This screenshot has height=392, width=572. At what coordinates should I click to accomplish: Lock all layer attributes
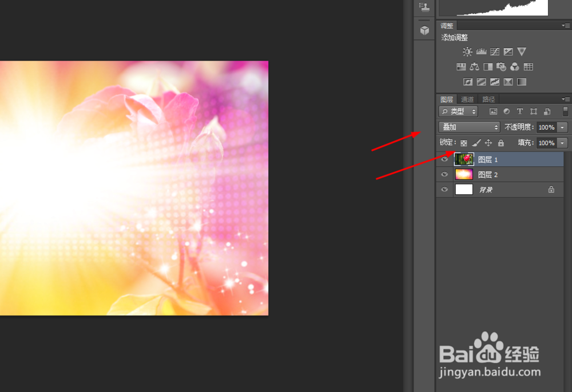click(x=501, y=143)
